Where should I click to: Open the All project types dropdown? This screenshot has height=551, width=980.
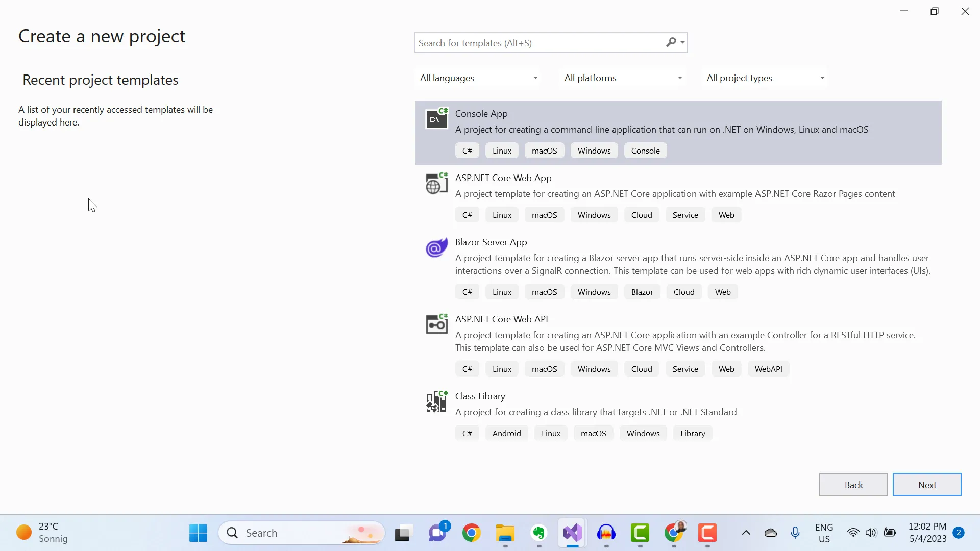click(x=766, y=78)
